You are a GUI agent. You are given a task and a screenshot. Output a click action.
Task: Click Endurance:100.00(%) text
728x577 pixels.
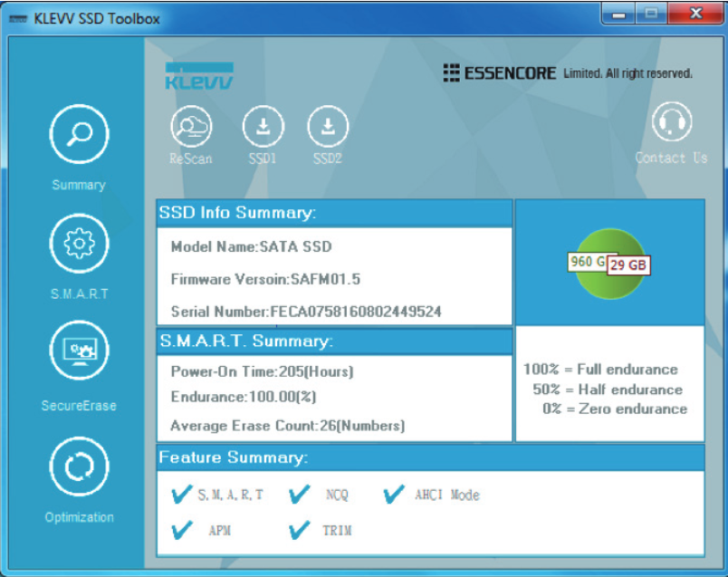pyautogui.click(x=244, y=397)
